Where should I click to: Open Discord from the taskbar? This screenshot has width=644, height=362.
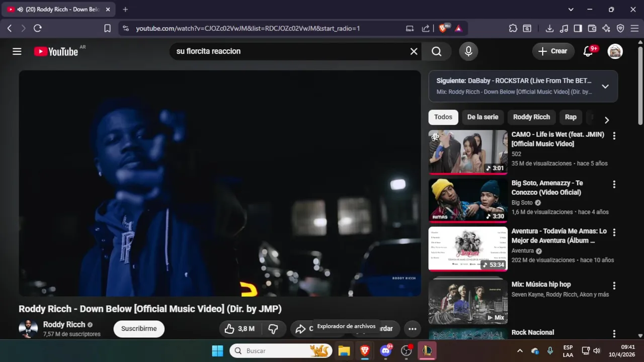tap(386, 351)
